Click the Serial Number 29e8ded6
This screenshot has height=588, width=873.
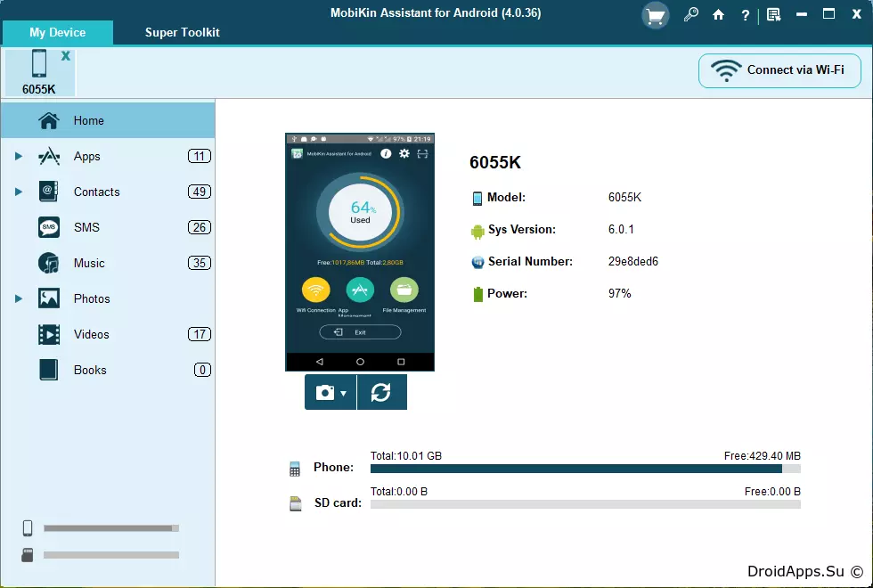coord(633,261)
